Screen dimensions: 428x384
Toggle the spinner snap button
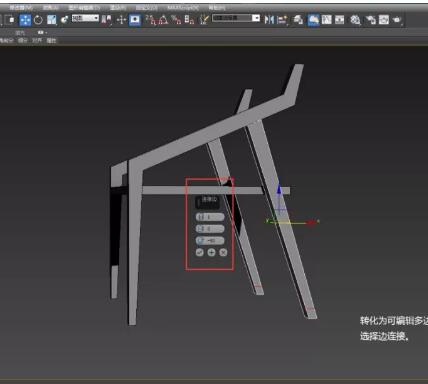click(x=189, y=20)
